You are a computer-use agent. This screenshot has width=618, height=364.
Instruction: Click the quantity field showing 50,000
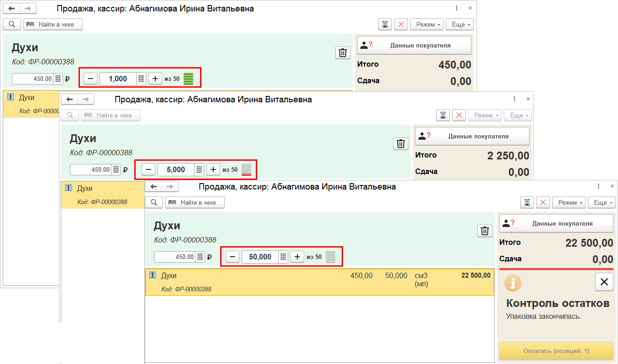click(x=259, y=257)
